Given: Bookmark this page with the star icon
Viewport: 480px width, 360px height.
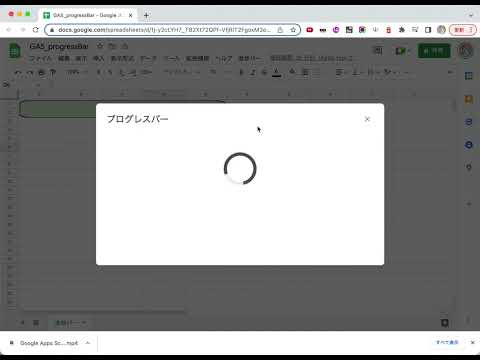Looking at the screenshot, I should (293, 30).
